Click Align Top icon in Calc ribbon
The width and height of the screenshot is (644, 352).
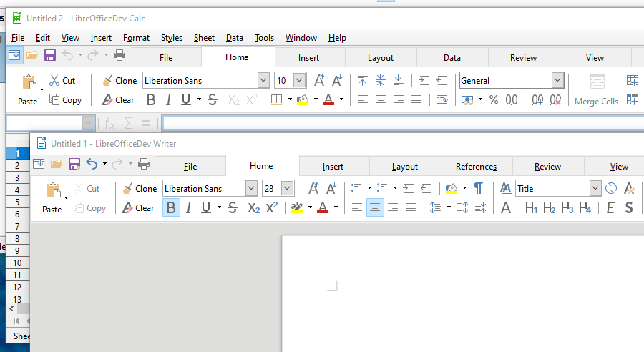click(x=363, y=81)
